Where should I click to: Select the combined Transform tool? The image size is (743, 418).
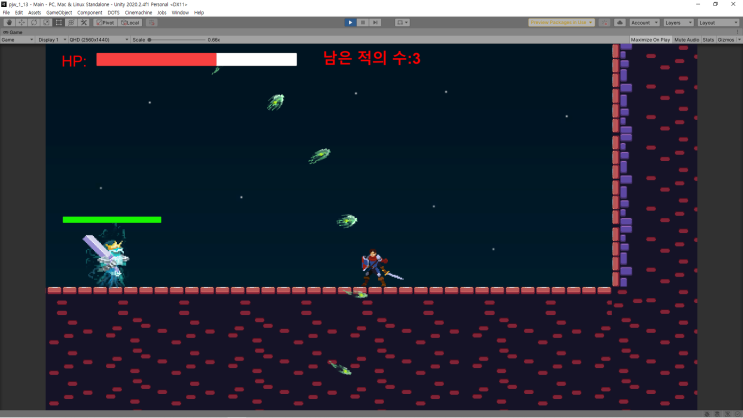(71, 22)
